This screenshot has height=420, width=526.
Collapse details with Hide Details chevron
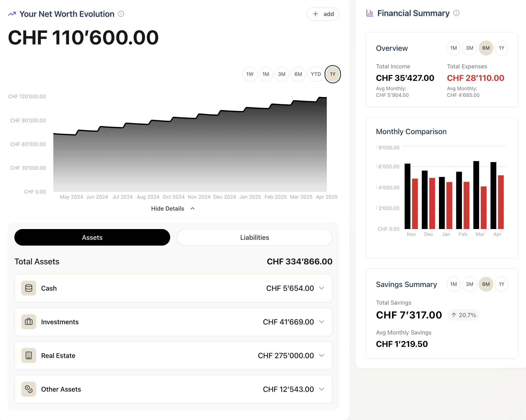(193, 209)
